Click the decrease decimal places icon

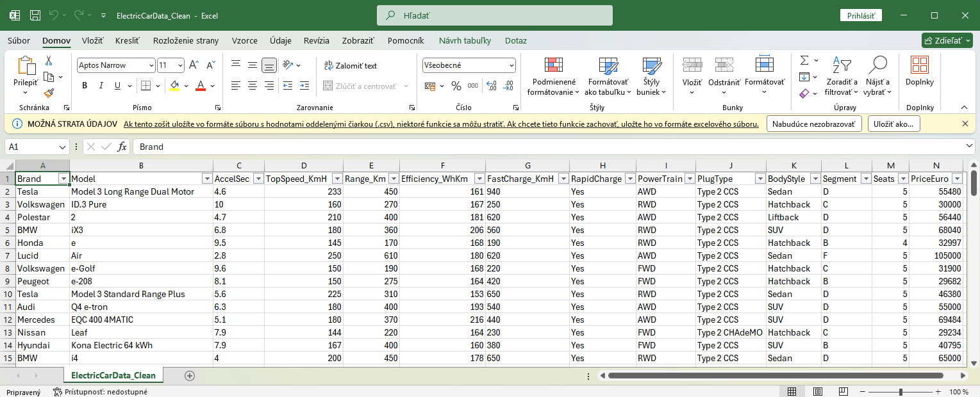(x=508, y=86)
